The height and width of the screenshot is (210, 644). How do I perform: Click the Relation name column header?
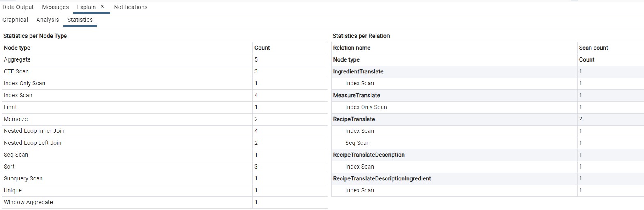tap(352, 48)
